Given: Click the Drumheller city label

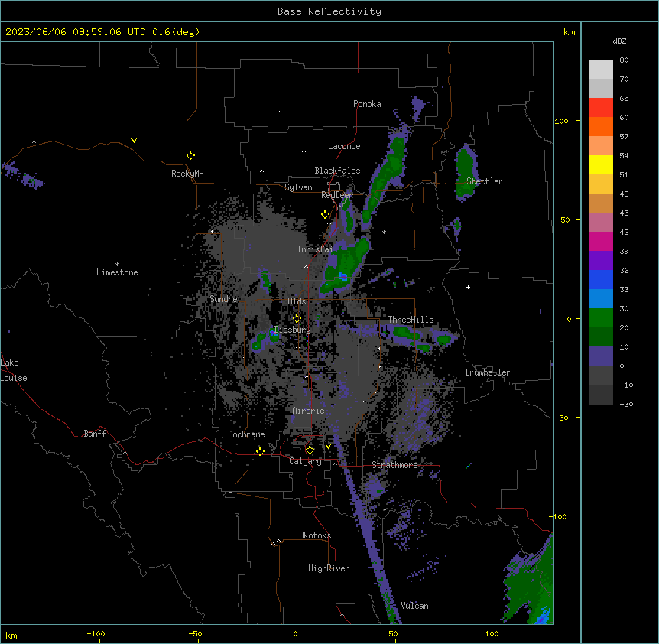Looking at the screenshot, I should [488, 372].
